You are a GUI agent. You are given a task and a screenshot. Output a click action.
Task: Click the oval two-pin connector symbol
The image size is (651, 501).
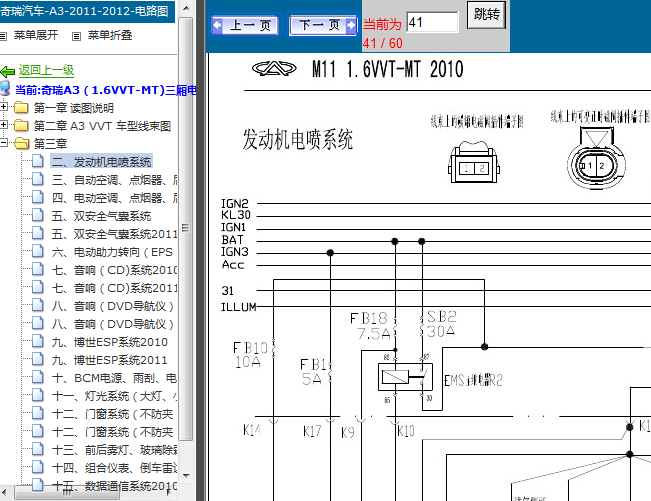pyautogui.click(x=596, y=159)
